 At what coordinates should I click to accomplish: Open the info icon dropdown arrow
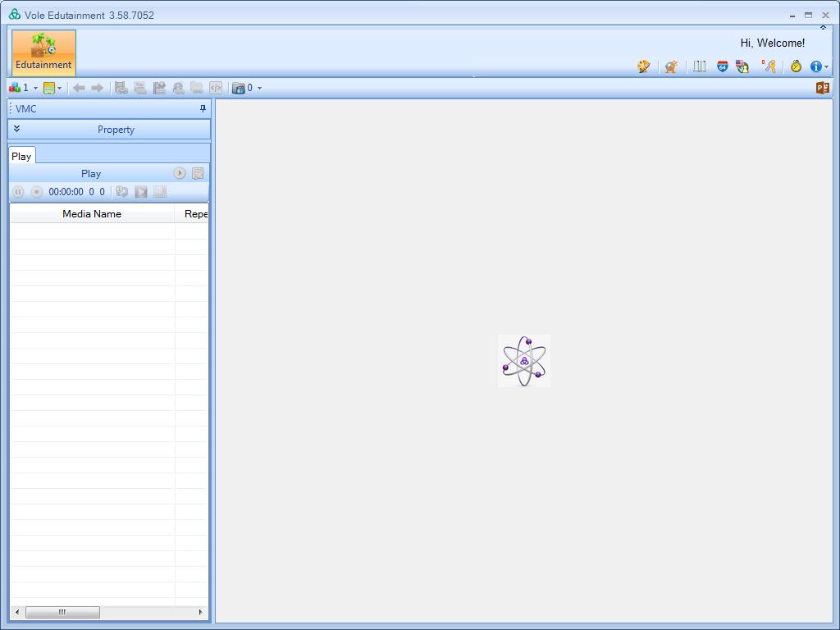pos(825,66)
